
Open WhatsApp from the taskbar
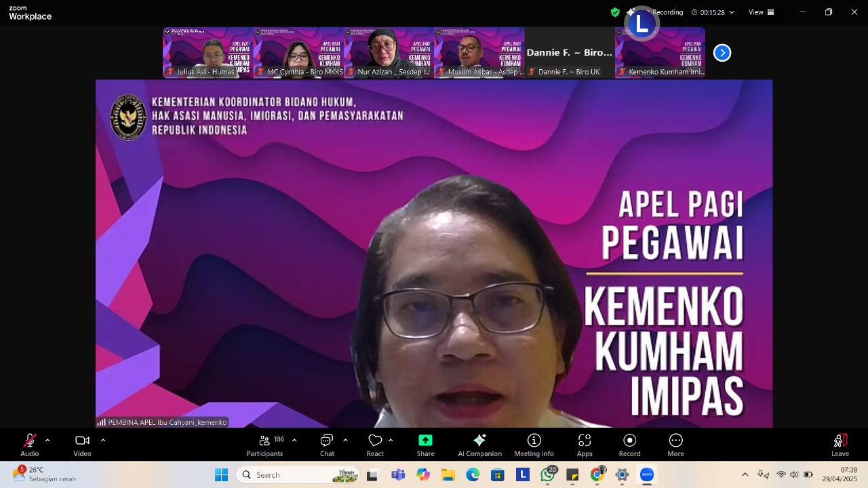(547, 475)
